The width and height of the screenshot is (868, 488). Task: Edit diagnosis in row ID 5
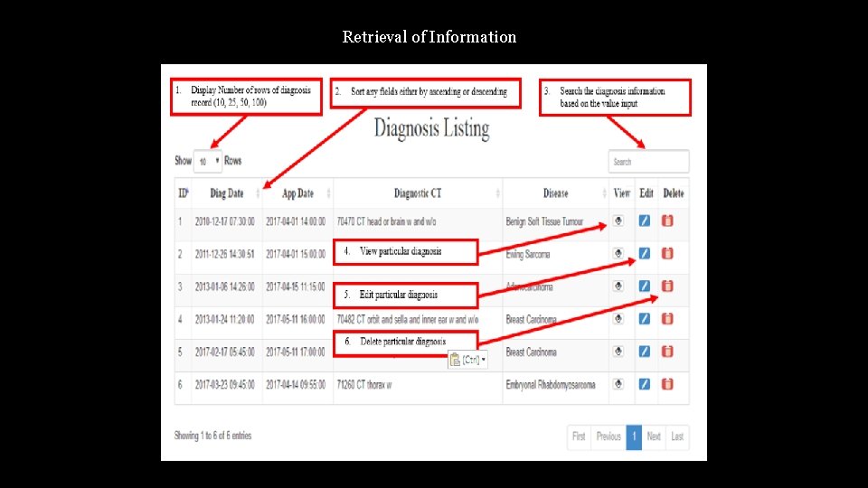(x=645, y=352)
